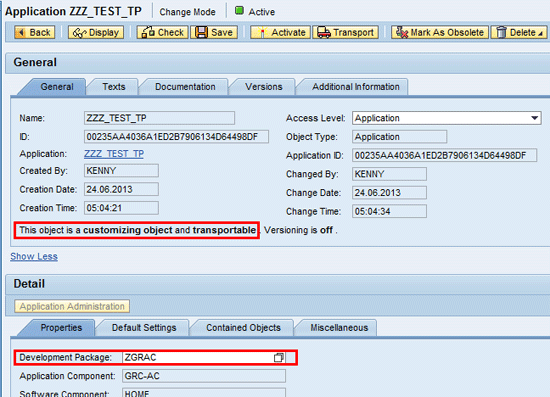Select the Properties tab

61,328
